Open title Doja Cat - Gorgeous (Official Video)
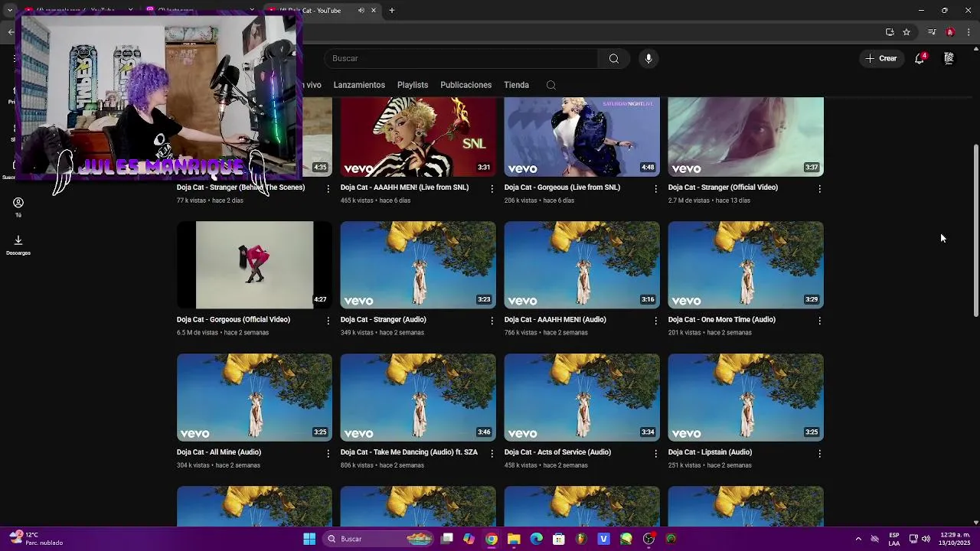The image size is (980, 551). click(234, 320)
